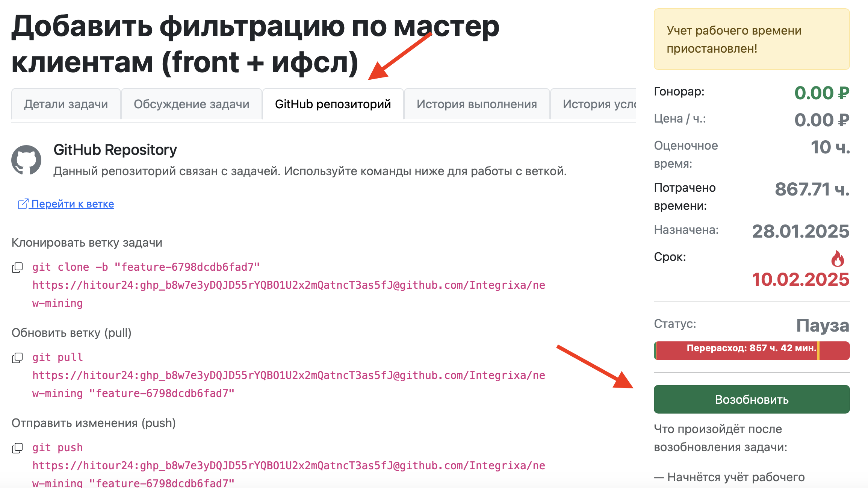Click the deadline date 10.02.2025
868x488 pixels.
tap(801, 279)
